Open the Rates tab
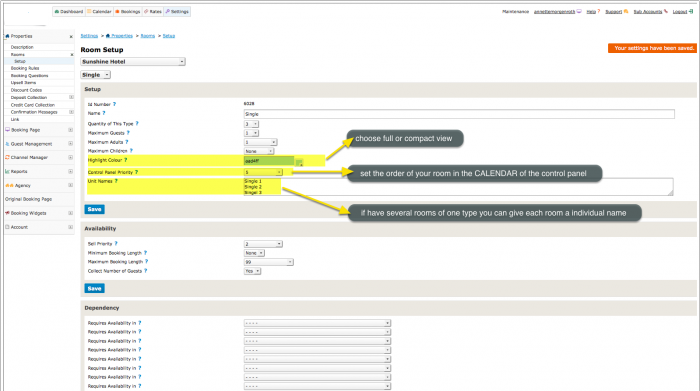This screenshot has height=391, width=700. (x=153, y=12)
